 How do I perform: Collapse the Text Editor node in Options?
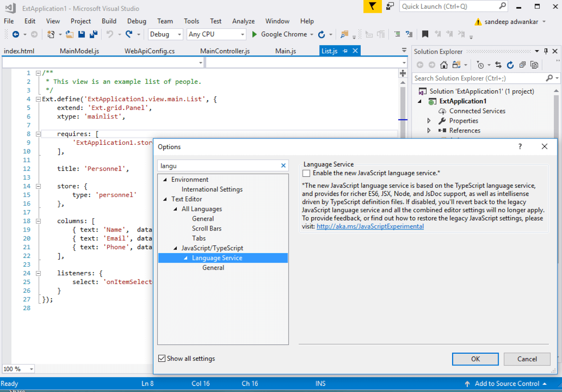[165, 199]
